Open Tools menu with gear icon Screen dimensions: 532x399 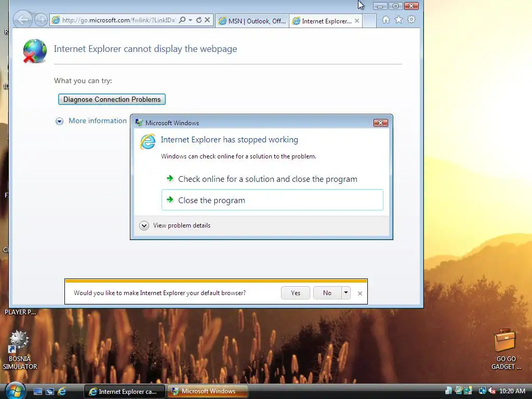point(411,20)
